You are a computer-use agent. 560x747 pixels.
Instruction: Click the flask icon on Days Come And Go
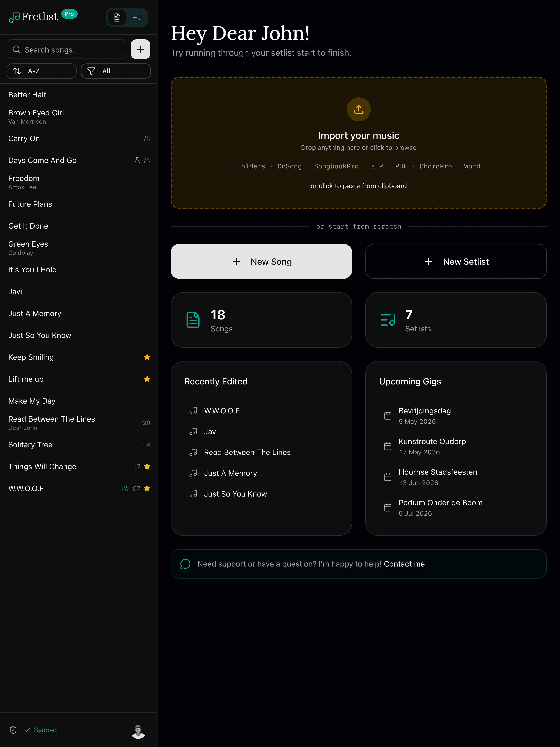pyautogui.click(x=137, y=160)
